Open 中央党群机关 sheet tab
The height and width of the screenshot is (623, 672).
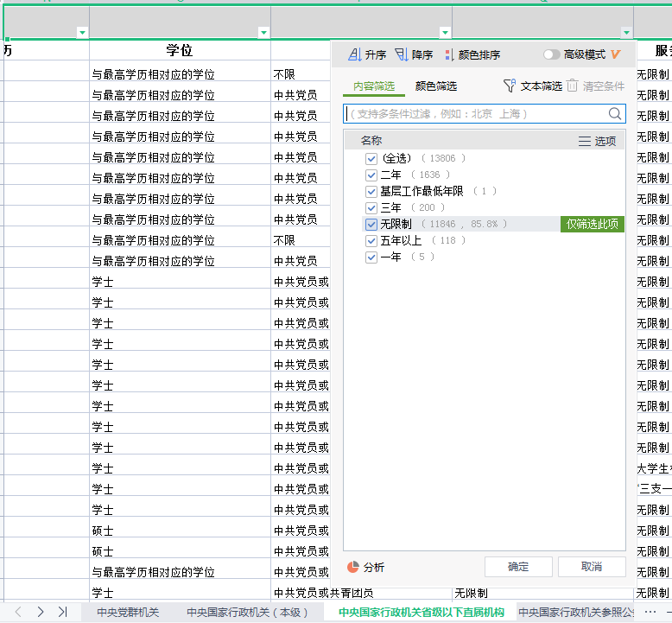(x=128, y=612)
